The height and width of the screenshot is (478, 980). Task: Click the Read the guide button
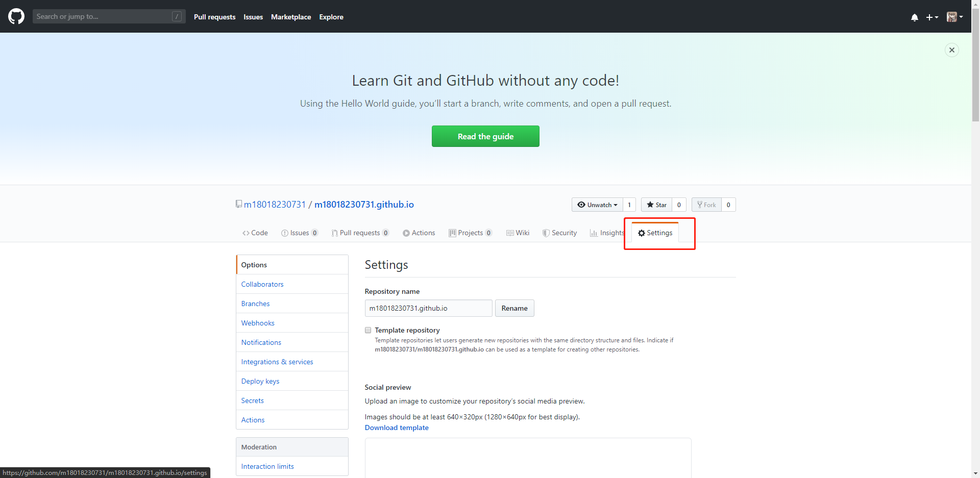click(x=485, y=136)
